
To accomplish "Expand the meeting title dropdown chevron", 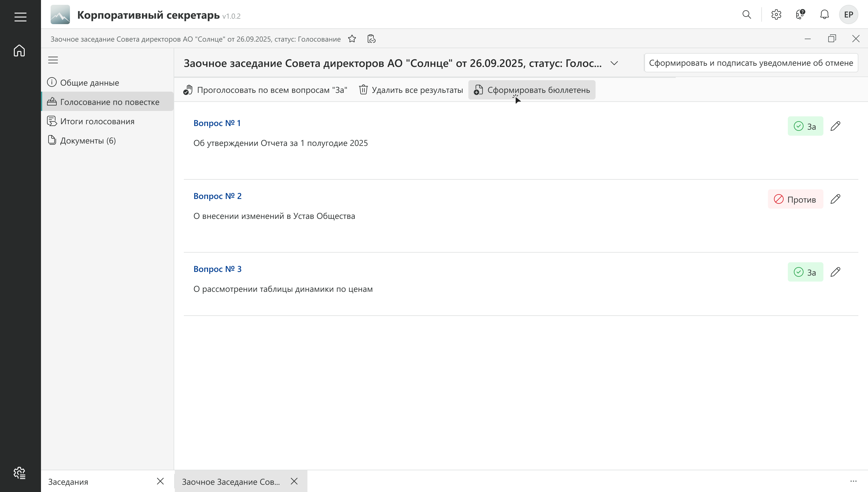I will click(x=614, y=63).
